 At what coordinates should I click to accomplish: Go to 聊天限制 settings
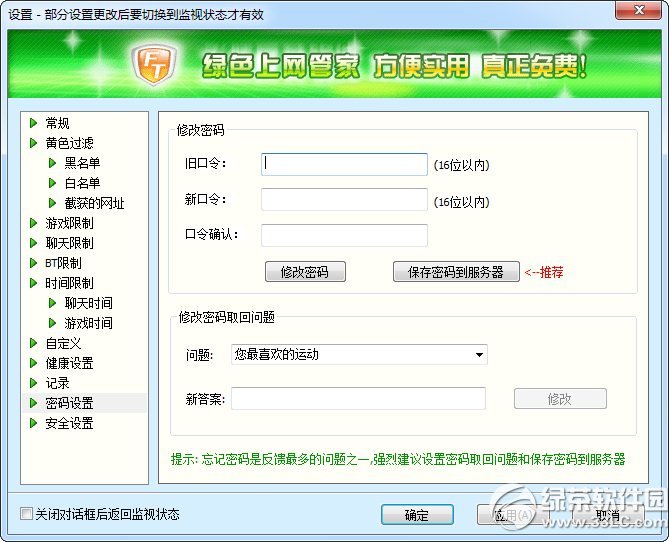coord(69,243)
